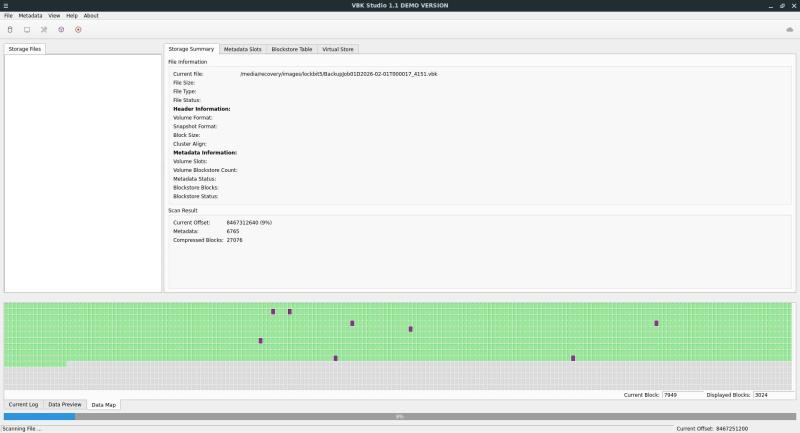Click the Metadata Status label
The height and width of the screenshot is (433, 800).
(194, 179)
